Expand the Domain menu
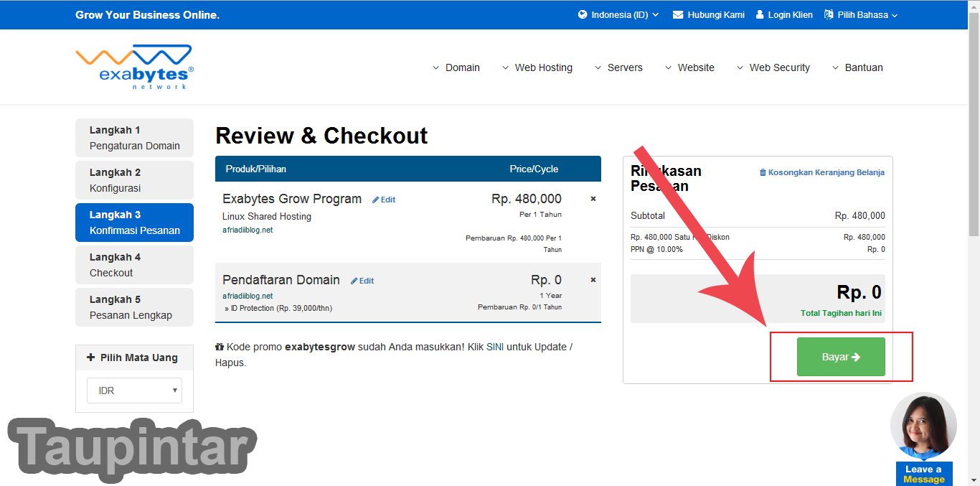This screenshot has width=980, height=486. [x=456, y=67]
